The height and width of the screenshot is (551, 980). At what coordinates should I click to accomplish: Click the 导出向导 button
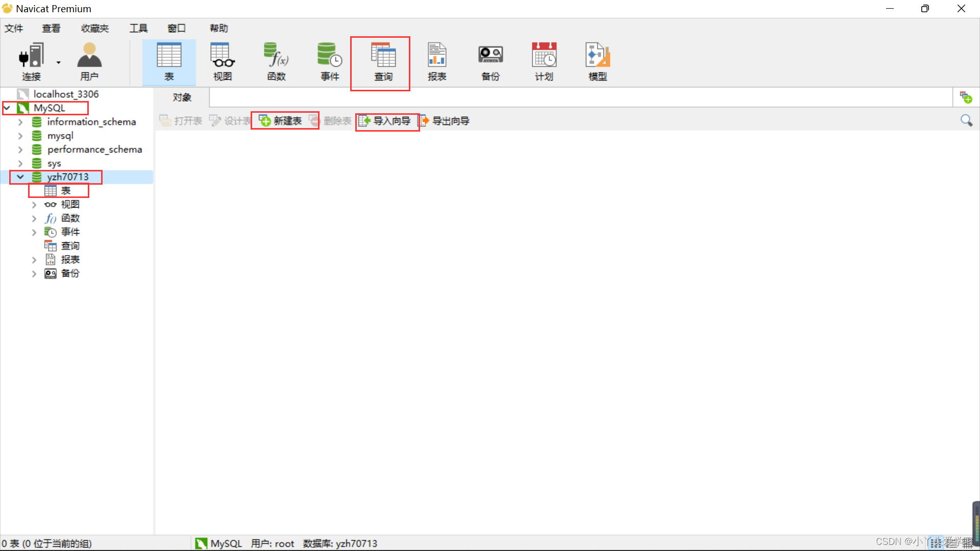(x=444, y=121)
